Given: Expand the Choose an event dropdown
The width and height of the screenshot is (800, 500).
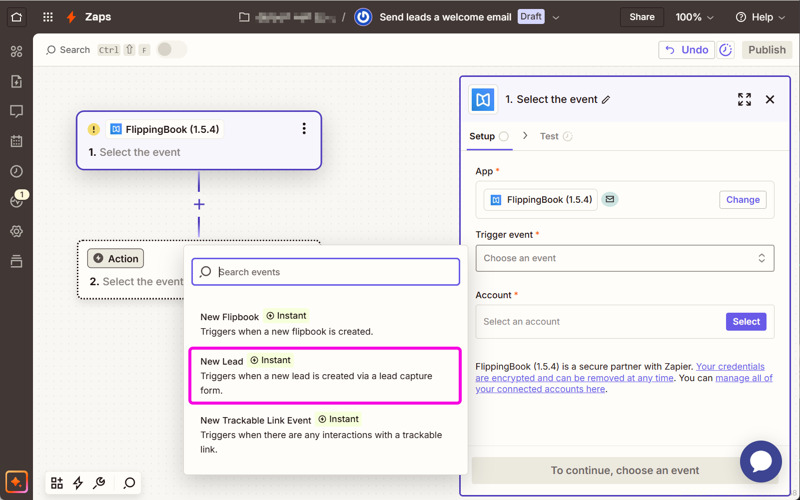Looking at the screenshot, I should (624, 258).
